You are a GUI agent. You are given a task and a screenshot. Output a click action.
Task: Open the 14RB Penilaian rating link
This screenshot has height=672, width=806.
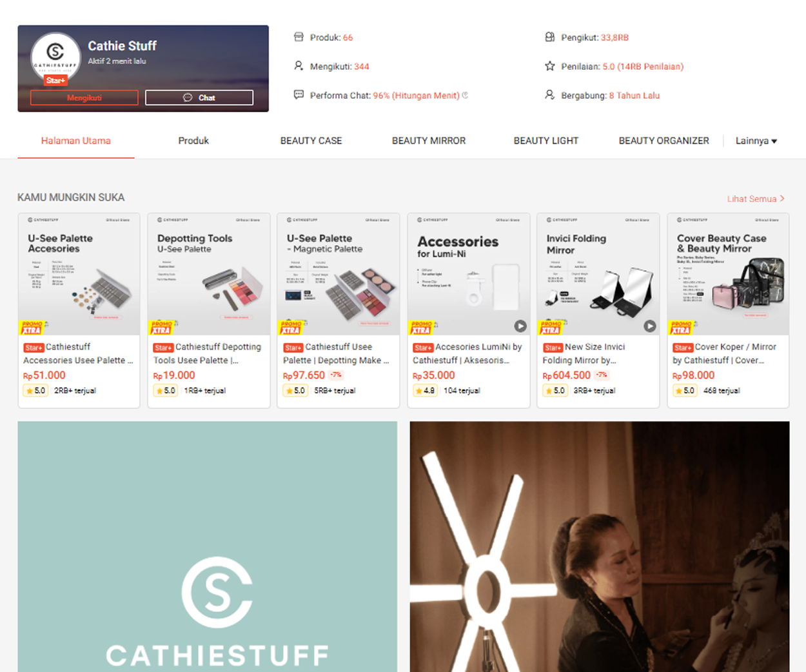click(x=651, y=66)
